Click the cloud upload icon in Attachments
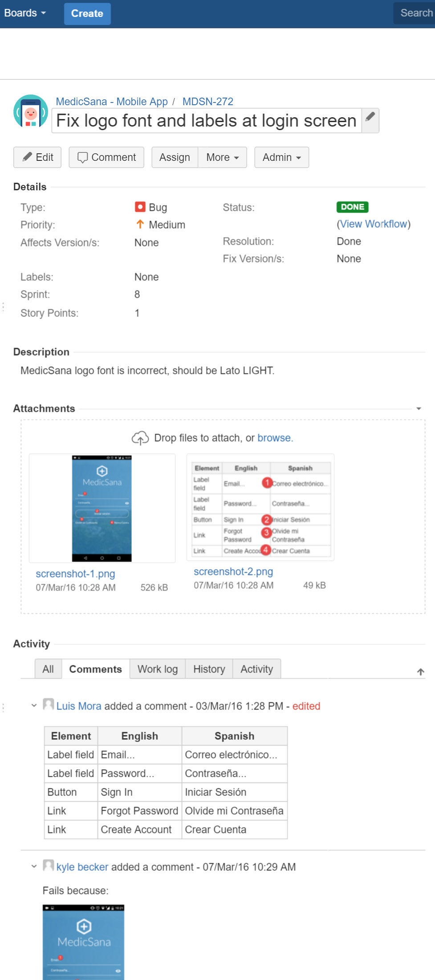This screenshot has height=980, width=435. tap(140, 438)
